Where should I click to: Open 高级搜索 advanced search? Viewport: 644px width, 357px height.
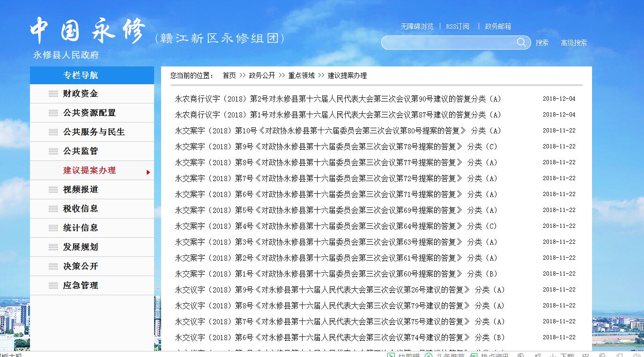tap(574, 43)
